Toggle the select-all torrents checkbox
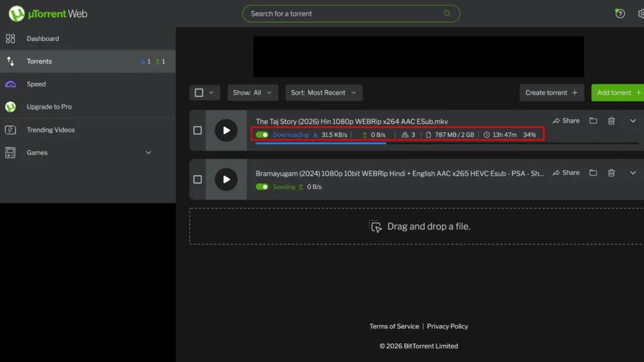This screenshot has height=362, width=644. 199,93
